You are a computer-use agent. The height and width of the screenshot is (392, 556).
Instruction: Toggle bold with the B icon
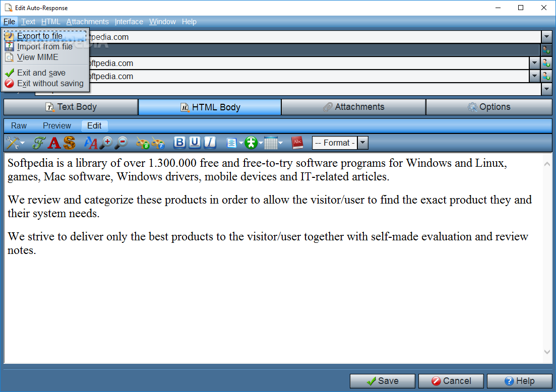click(x=179, y=143)
